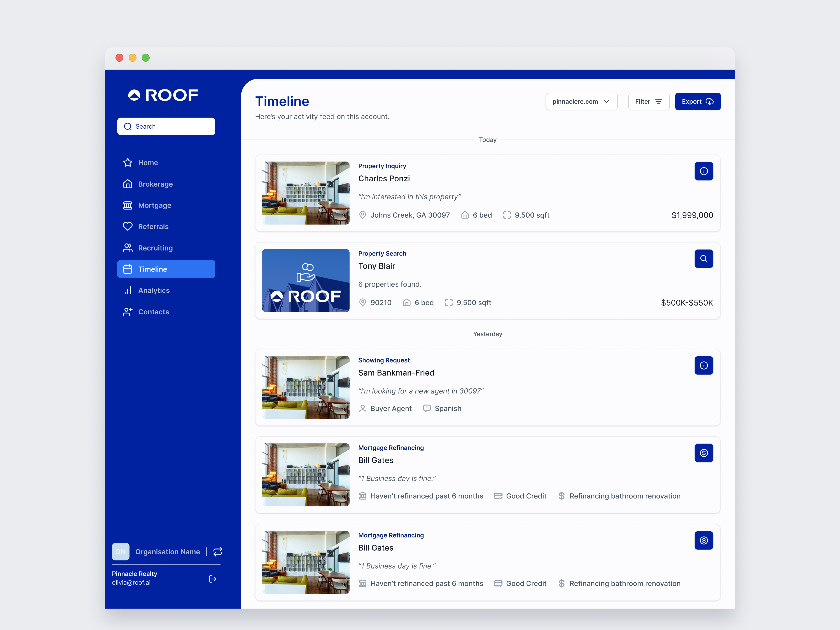Image resolution: width=840 pixels, height=630 pixels.
Task: Navigate to Recruiting page
Action: click(x=155, y=248)
